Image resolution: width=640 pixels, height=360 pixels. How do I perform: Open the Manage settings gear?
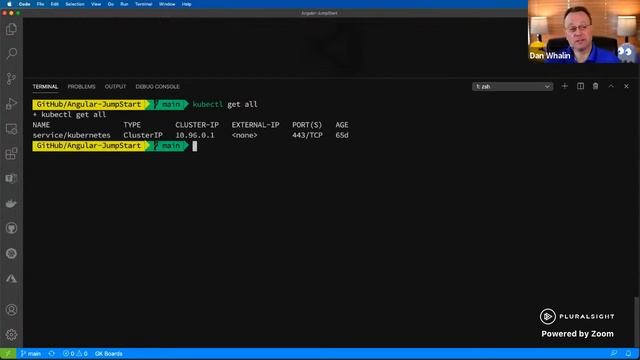[x=11, y=335]
